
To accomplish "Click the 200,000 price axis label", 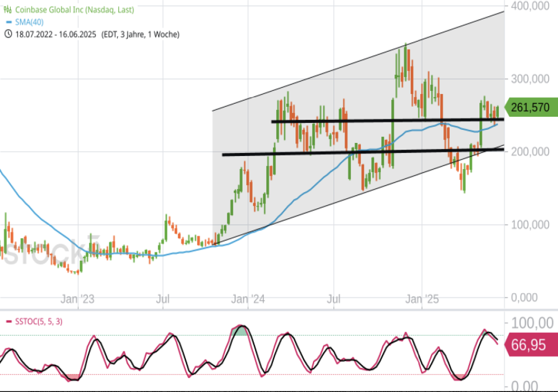I will 530,152.
